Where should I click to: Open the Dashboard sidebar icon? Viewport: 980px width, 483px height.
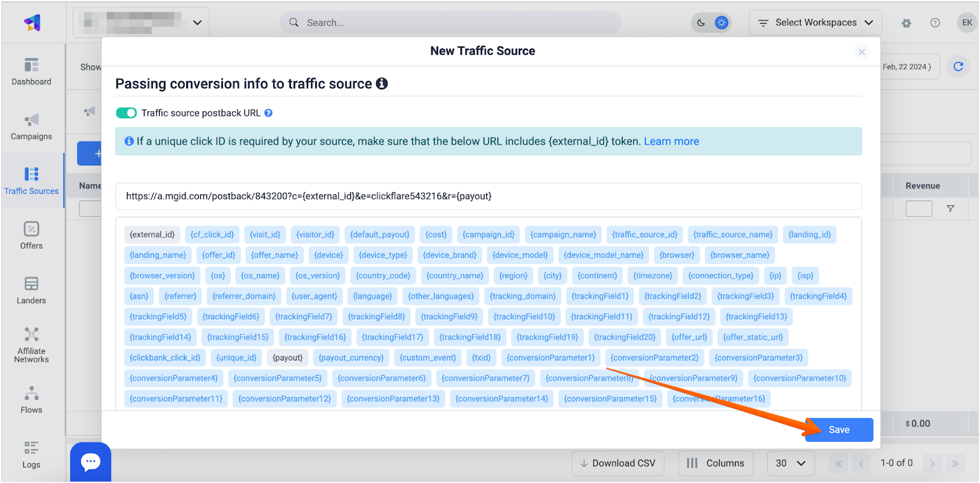point(31,71)
